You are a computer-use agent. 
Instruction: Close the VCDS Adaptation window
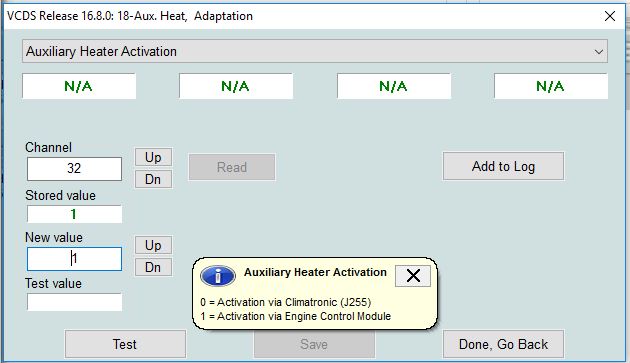pyautogui.click(x=610, y=16)
